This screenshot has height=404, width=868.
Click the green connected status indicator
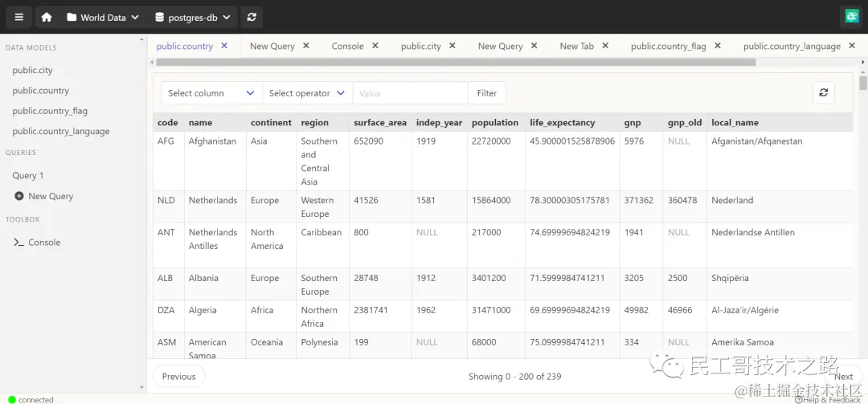click(x=12, y=399)
